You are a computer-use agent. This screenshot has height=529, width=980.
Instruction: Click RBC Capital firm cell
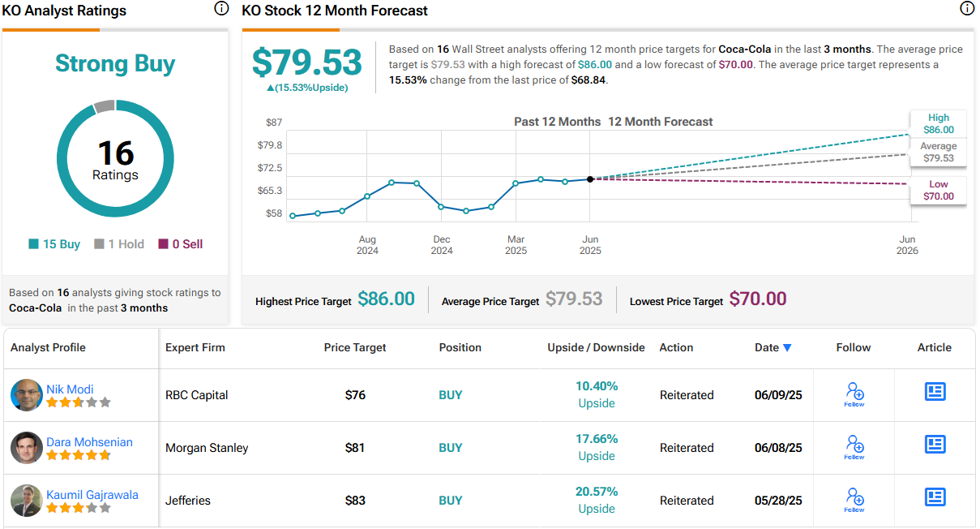click(x=197, y=395)
